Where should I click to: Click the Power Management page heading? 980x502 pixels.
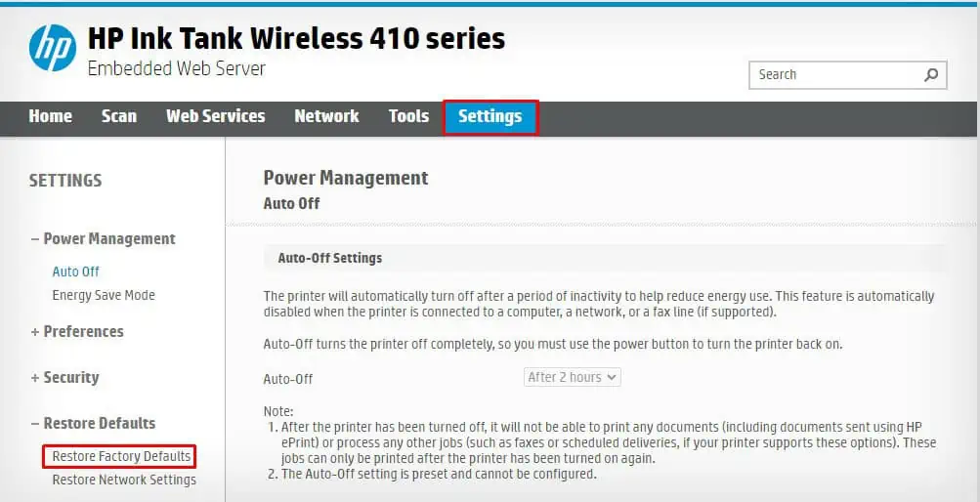346,178
